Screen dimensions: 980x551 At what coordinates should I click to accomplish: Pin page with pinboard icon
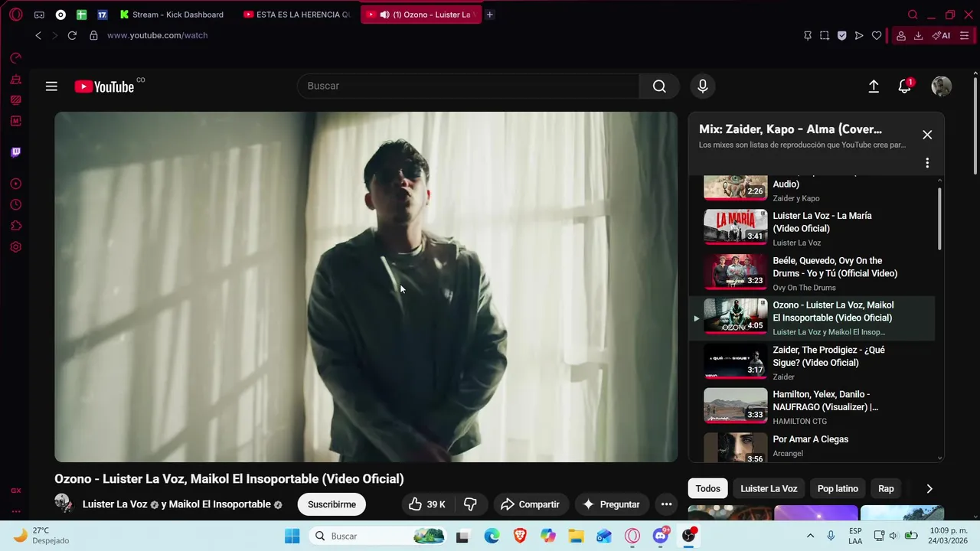click(808, 35)
